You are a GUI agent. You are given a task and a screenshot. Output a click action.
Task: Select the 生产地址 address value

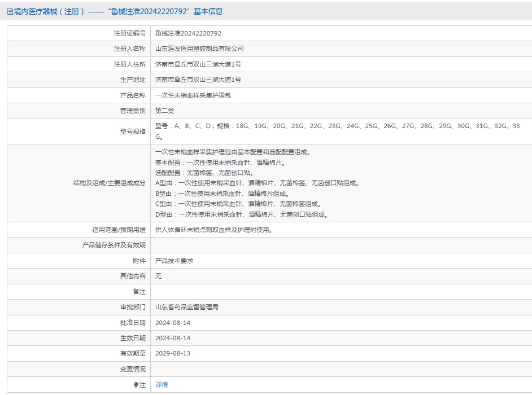click(198, 80)
